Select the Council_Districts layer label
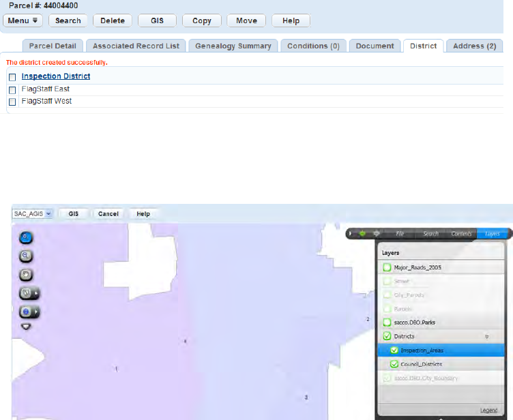The width and height of the screenshot is (513, 420). 422,364
